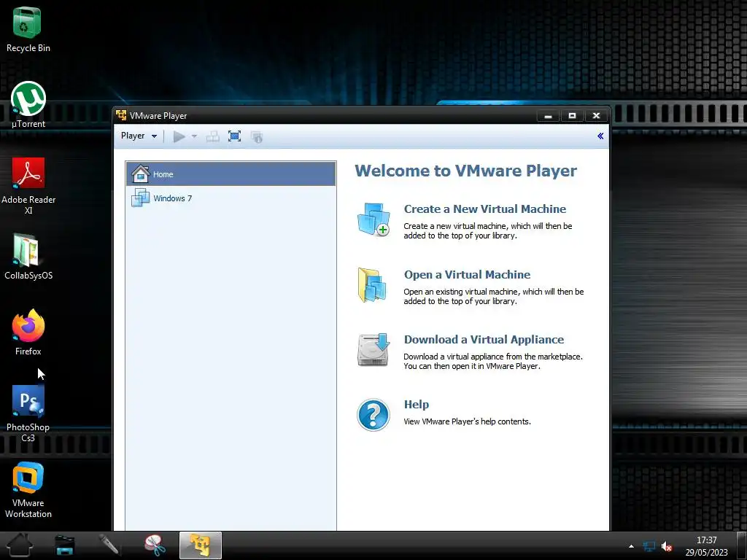Click the muted volume tray icon

click(667, 546)
